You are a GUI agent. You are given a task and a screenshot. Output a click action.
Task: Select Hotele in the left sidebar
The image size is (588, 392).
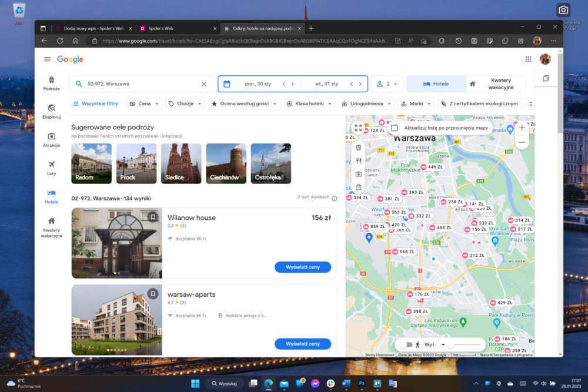tap(51, 196)
